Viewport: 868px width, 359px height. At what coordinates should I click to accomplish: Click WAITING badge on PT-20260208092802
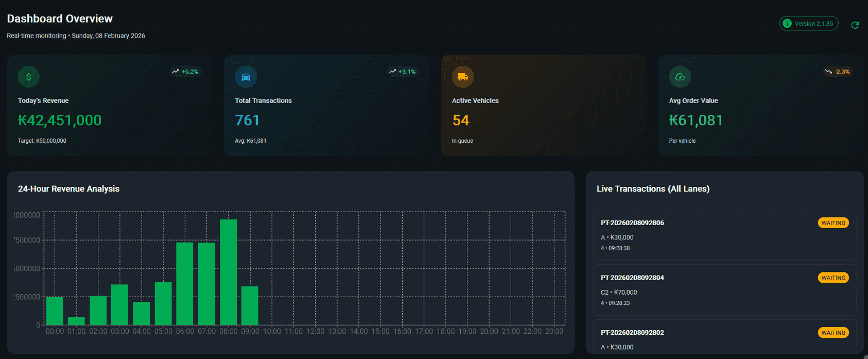click(x=833, y=333)
